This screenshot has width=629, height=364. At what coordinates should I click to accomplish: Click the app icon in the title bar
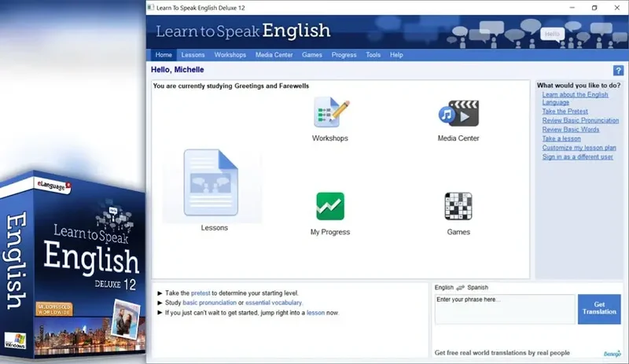[x=150, y=8]
